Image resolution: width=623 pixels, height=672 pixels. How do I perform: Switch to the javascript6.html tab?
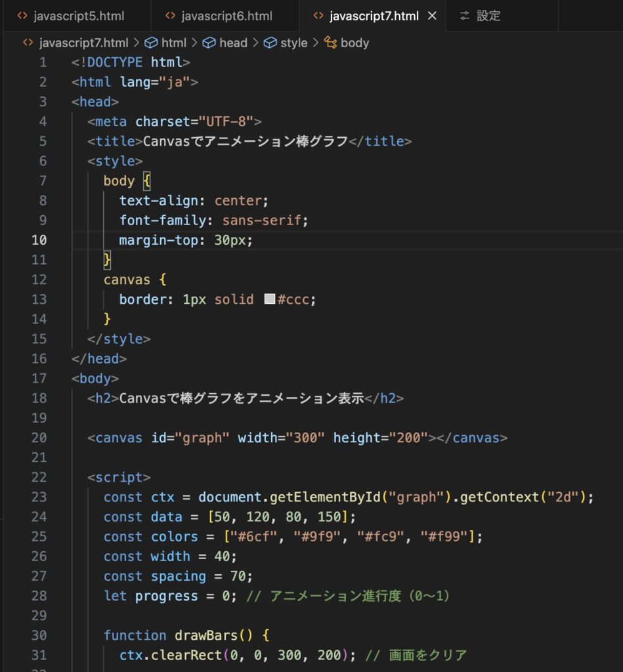pyautogui.click(x=226, y=16)
